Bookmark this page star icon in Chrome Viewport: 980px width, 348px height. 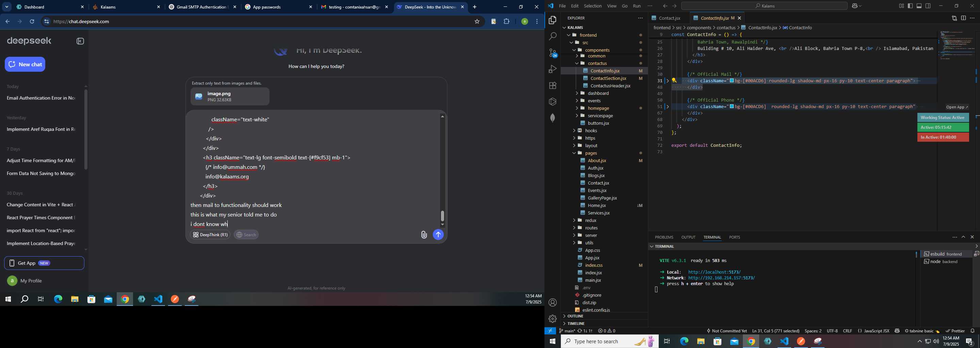coord(477,22)
